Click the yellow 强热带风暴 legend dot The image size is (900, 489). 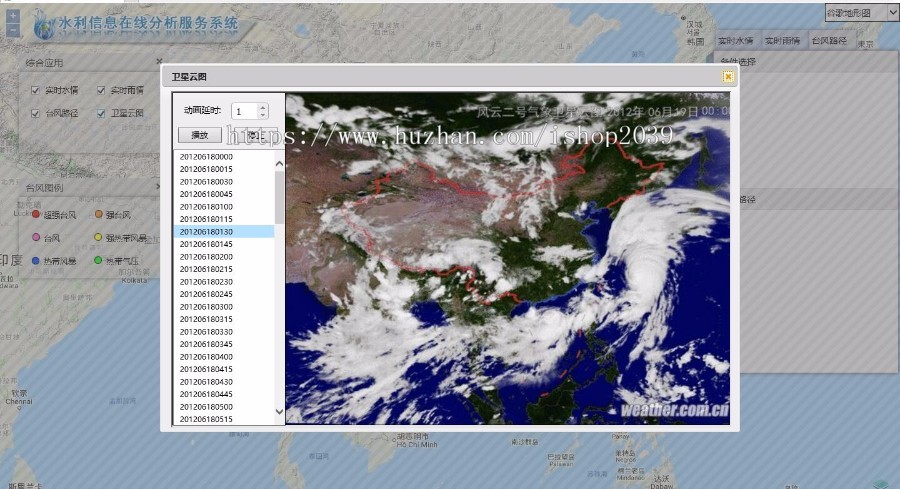(98, 237)
